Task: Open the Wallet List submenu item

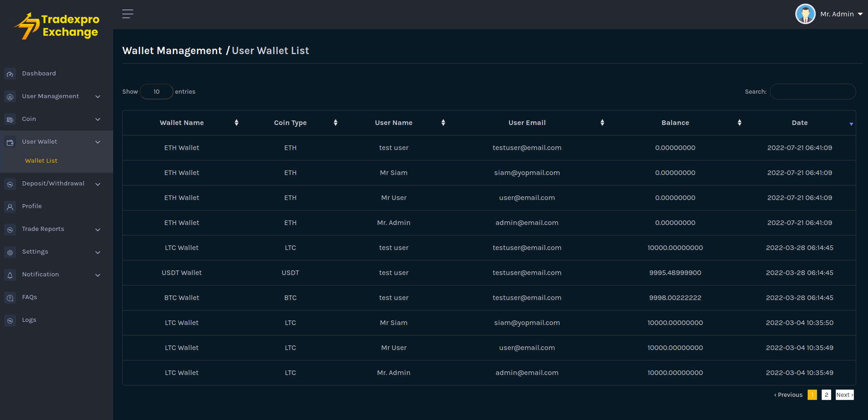Action: (41, 161)
